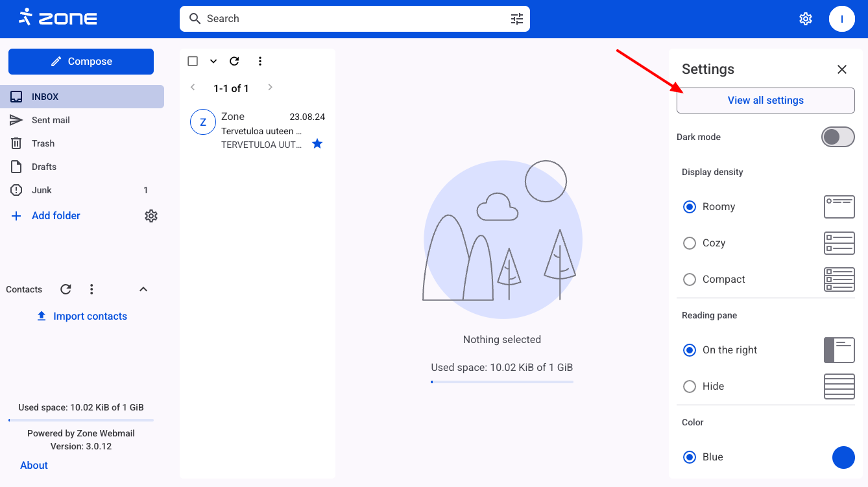
Task: Open message list more options menu
Action: tap(259, 61)
